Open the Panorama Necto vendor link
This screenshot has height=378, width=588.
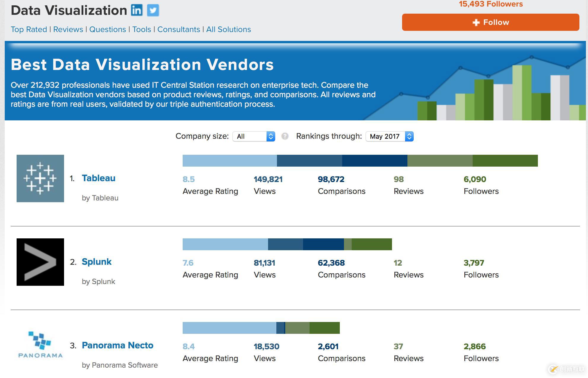pyautogui.click(x=117, y=345)
